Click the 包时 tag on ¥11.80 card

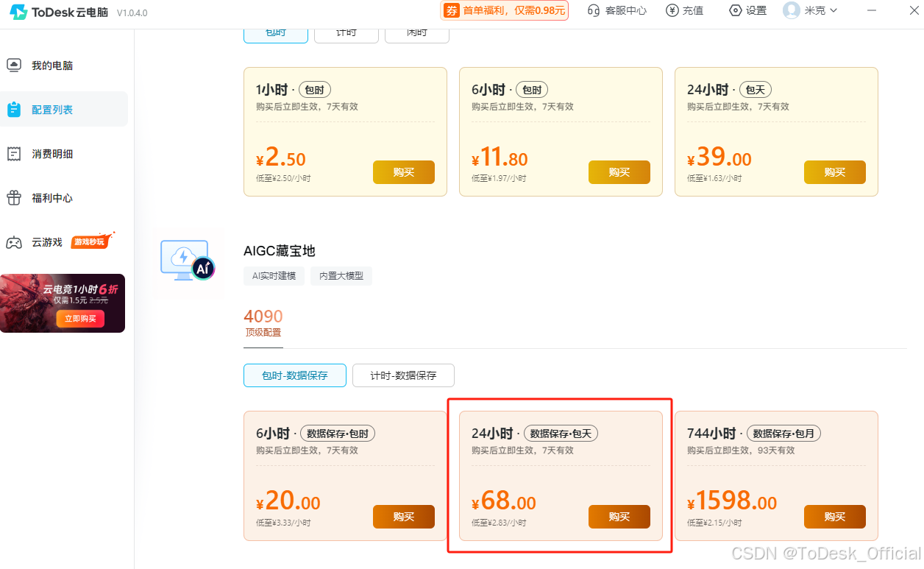[532, 90]
